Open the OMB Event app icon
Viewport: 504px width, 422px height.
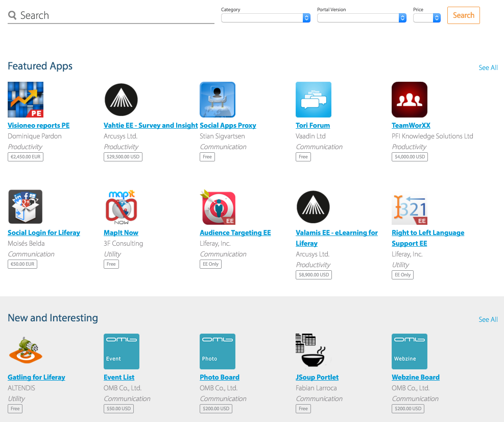(121, 351)
